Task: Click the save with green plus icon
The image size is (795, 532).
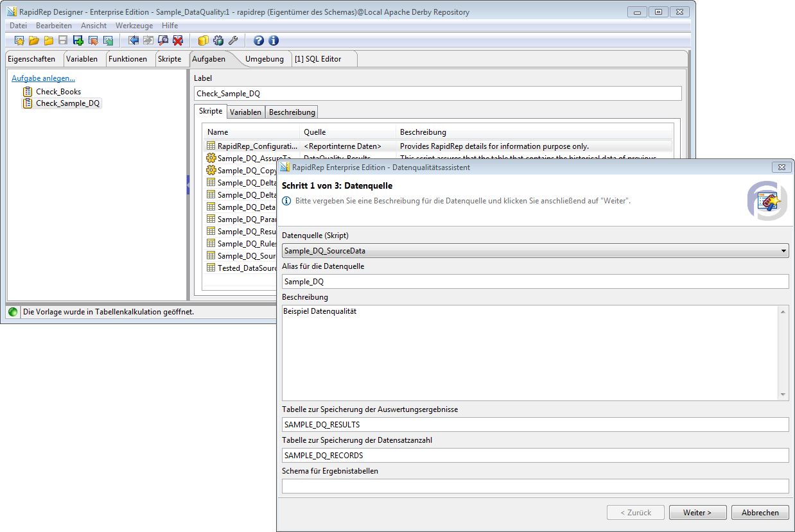Action: click(x=78, y=40)
